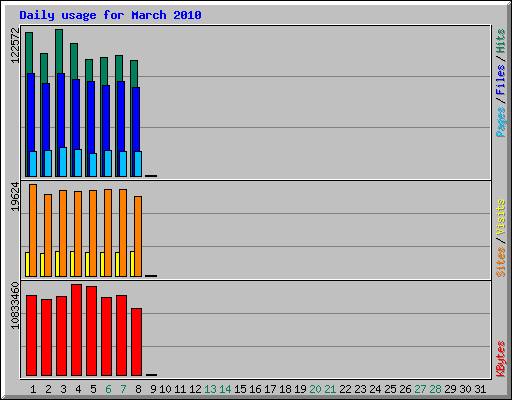
Task: Click the red KBytes bar for day 7
Action: (x=121, y=335)
